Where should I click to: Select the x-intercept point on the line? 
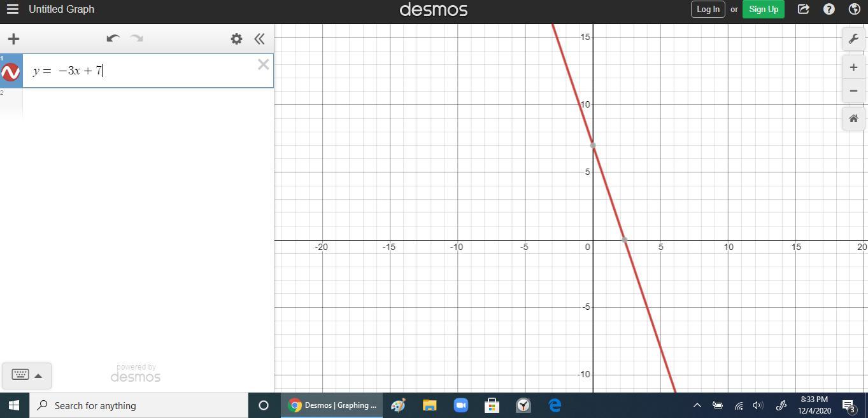(625, 240)
